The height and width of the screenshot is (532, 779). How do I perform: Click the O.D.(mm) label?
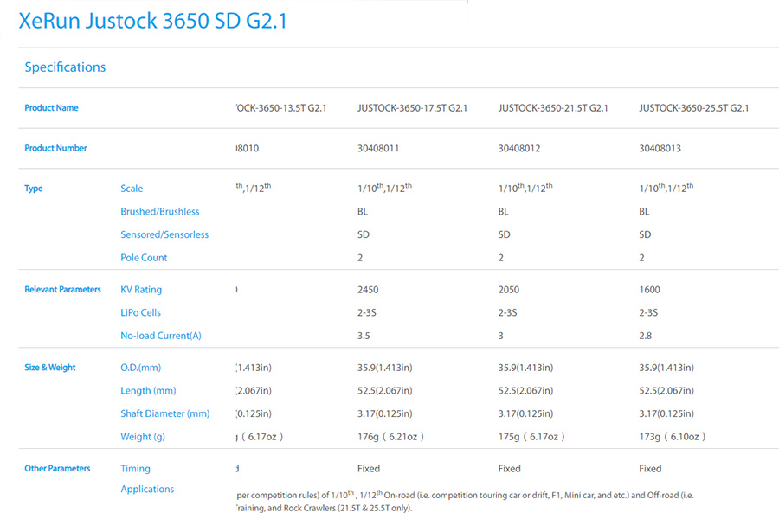pos(140,368)
